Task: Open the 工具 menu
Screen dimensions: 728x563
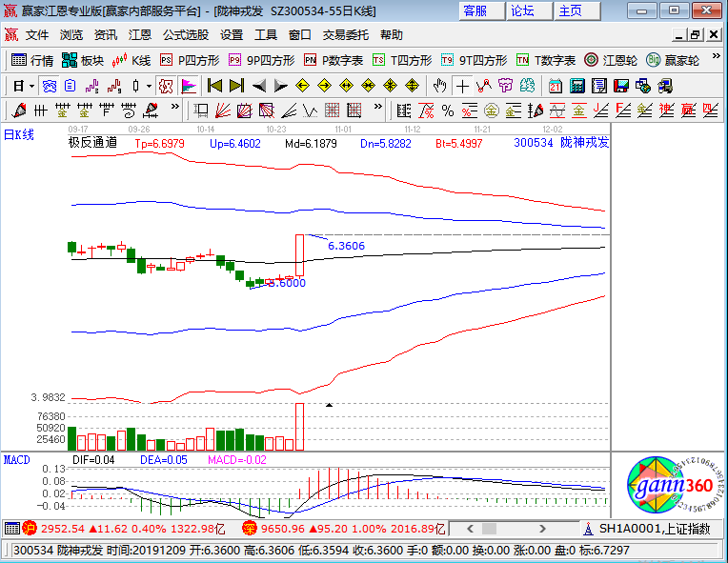Action: [x=266, y=35]
